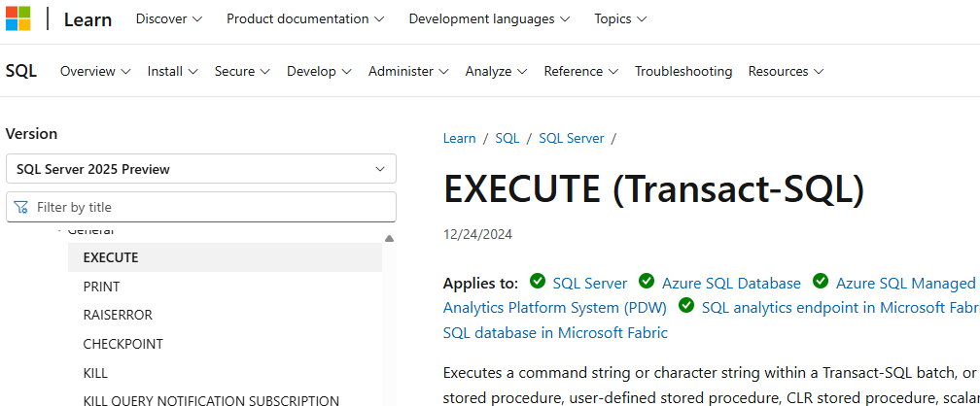Open the SQL Server 2025 Preview version selector
This screenshot has height=406, width=980.
click(x=201, y=169)
